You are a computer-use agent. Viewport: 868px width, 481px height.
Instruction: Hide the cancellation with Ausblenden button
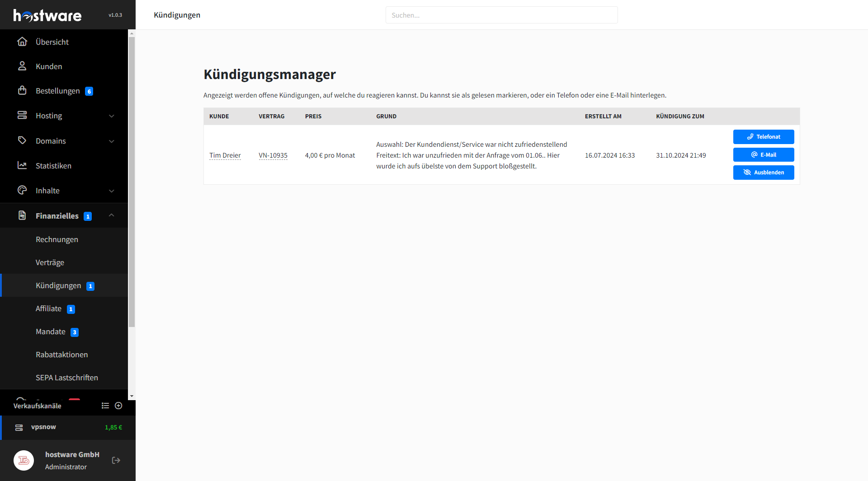click(x=763, y=173)
